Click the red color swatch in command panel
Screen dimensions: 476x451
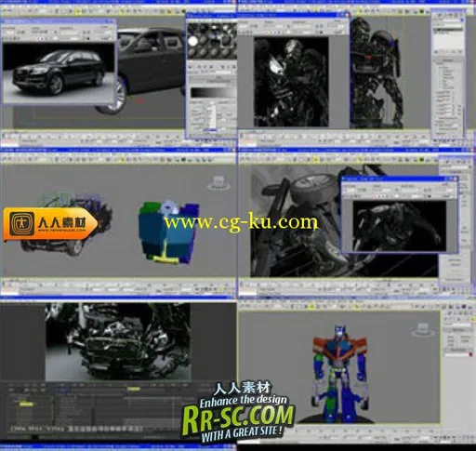click(470, 354)
